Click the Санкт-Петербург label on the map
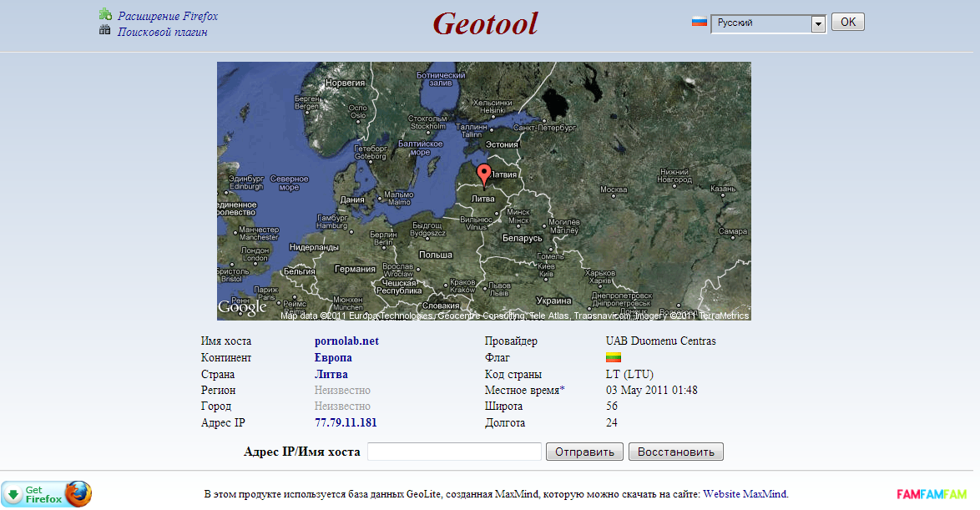 point(544,128)
